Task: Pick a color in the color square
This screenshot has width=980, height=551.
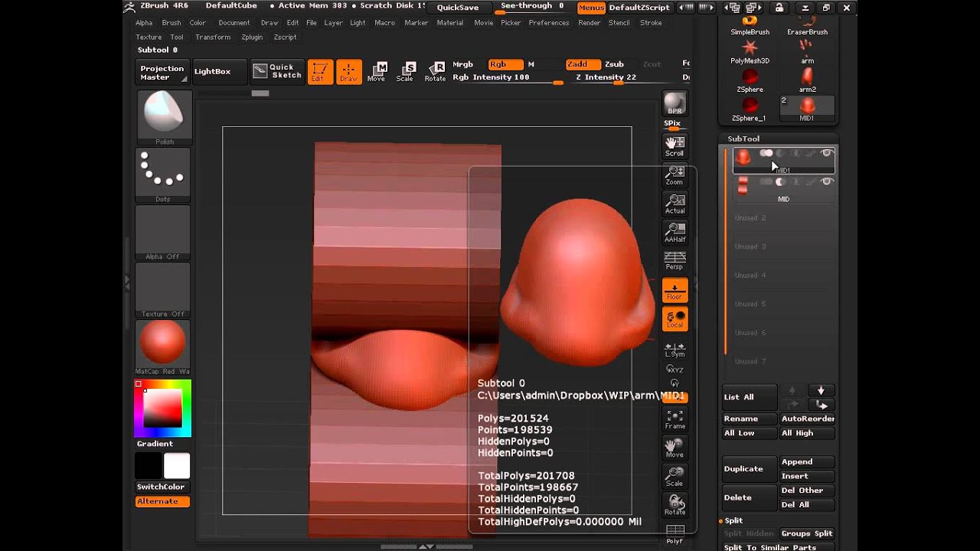Action: coord(162,408)
